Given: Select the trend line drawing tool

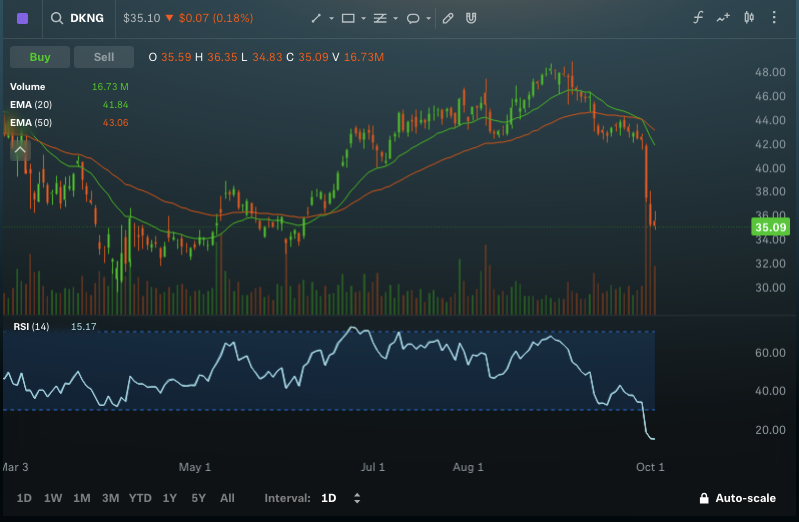Looking at the screenshot, I should [316, 18].
